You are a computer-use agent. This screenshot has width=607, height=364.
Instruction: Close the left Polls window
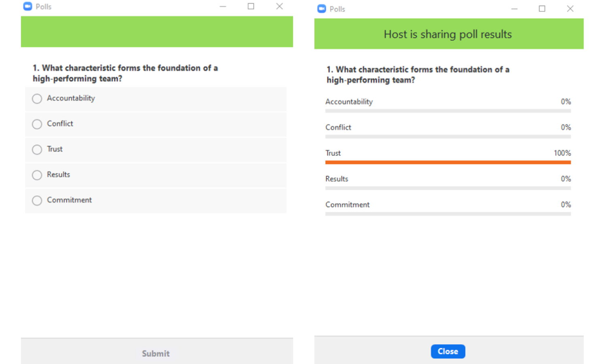click(279, 6)
